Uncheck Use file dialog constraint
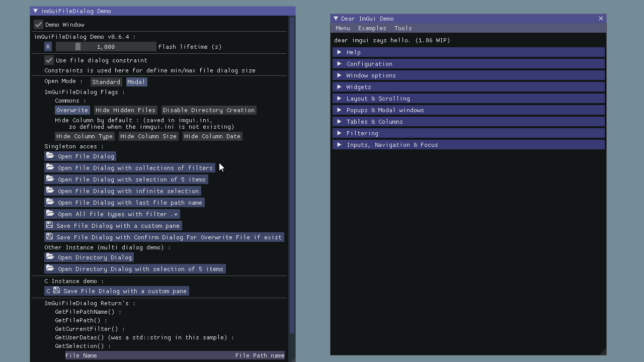Viewport: 644px width, 362px height. click(x=49, y=60)
